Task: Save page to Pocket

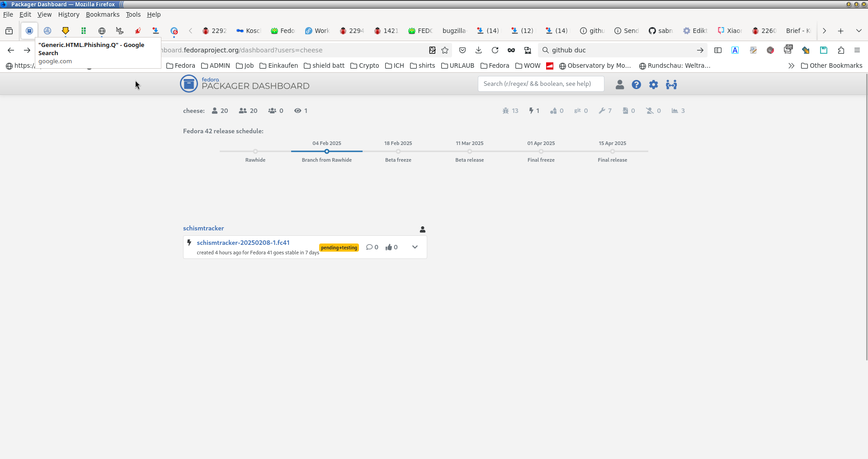Action: click(462, 50)
